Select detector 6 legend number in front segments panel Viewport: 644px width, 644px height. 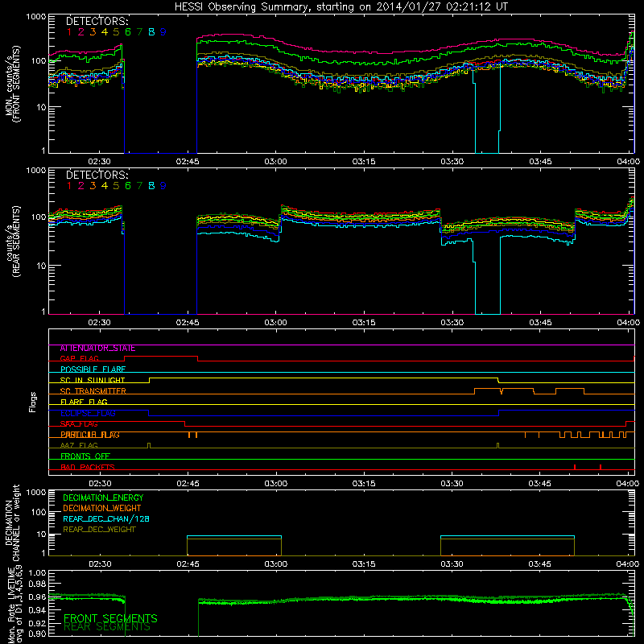tap(128, 31)
